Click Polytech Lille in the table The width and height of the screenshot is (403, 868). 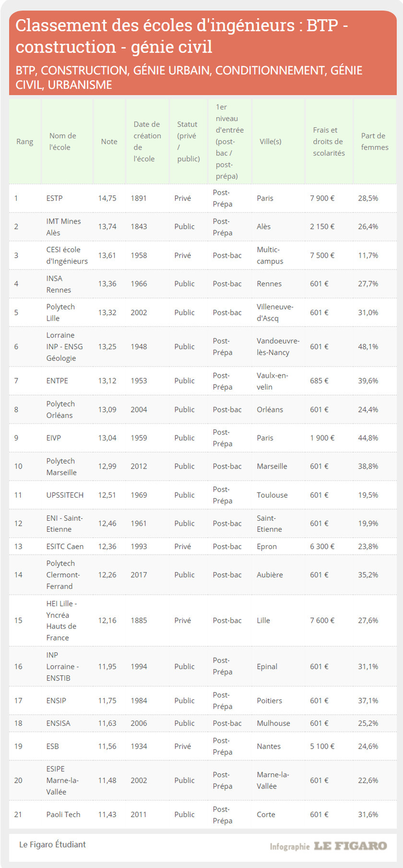(60, 313)
